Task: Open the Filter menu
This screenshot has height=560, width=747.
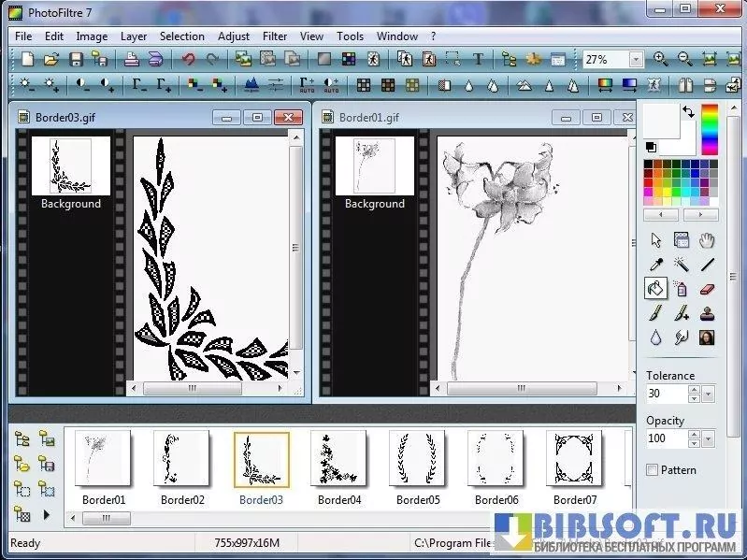Action: (275, 36)
